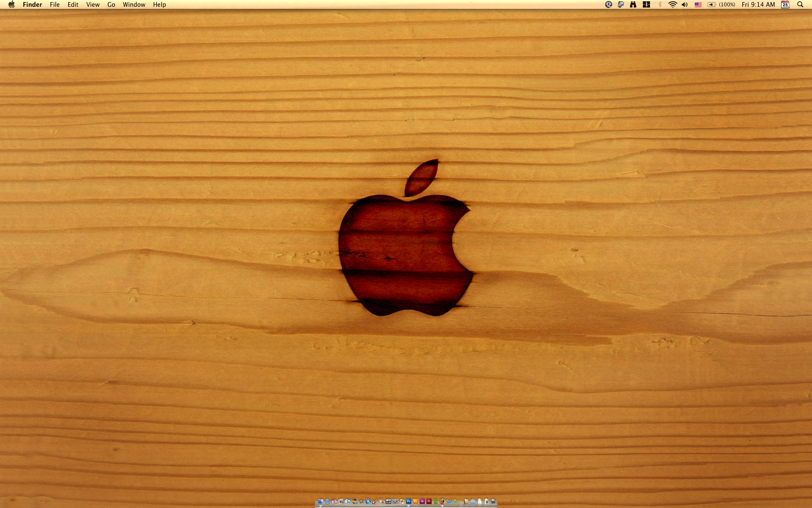
Task: Open the US flag input menu
Action: pyautogui.click(x=698, y=5)
